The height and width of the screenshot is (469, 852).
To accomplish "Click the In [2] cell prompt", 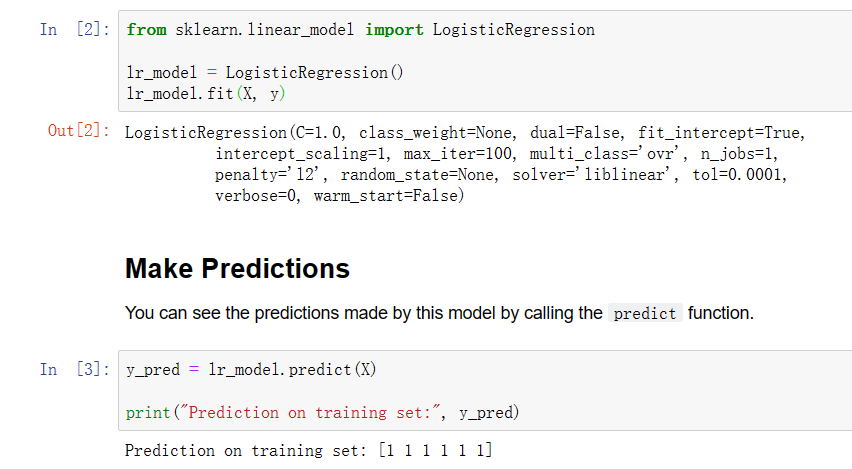I will [75, 29].
